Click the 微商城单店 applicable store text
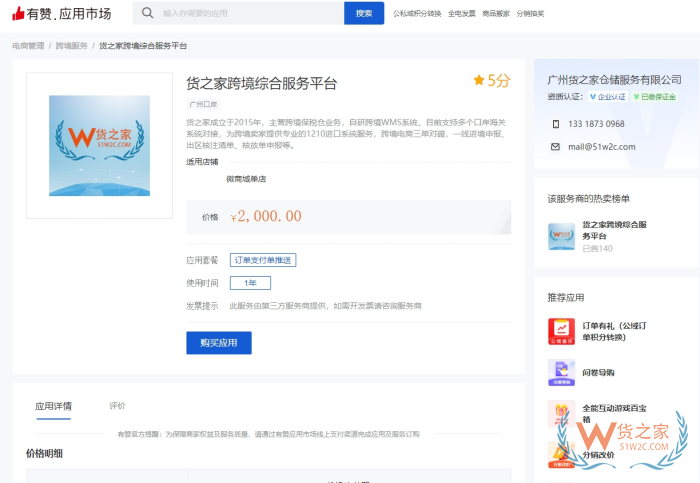Viewport: 700px width, 483px height. click(246, 179)
